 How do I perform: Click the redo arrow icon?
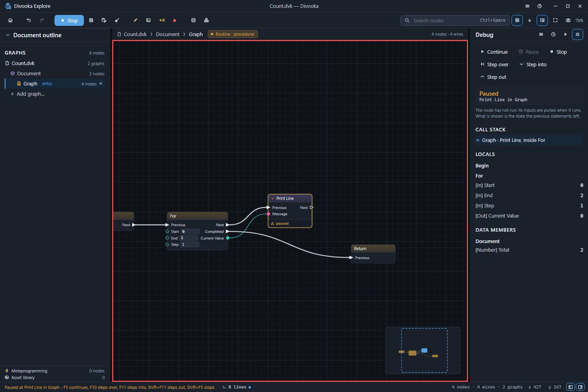42,20
